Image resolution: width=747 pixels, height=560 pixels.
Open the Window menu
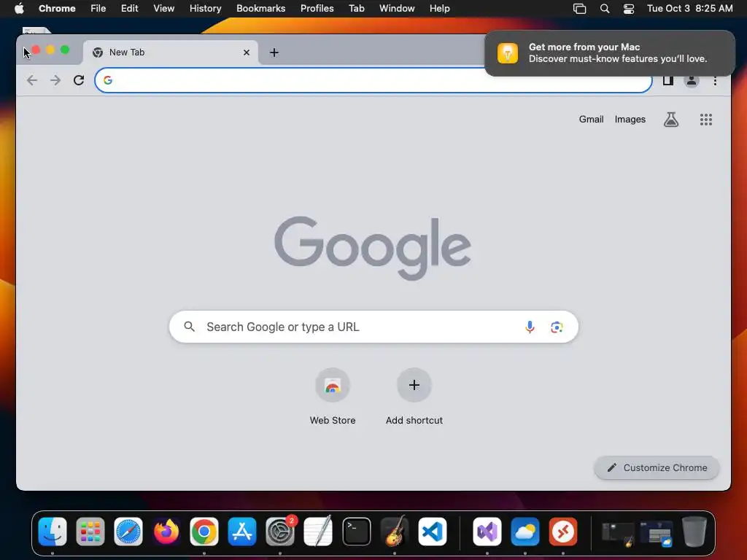tap(397, 8)
